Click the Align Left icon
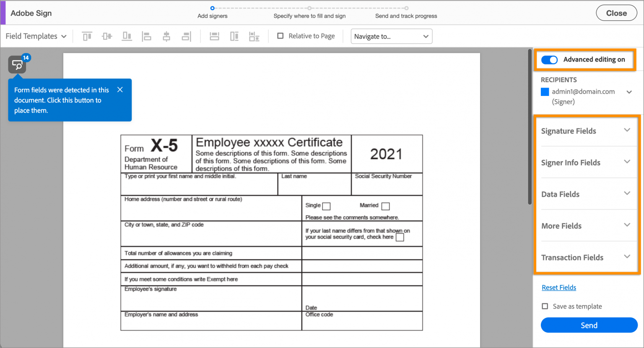Viewport: 644px width, 348px height. tap(147, 36)
